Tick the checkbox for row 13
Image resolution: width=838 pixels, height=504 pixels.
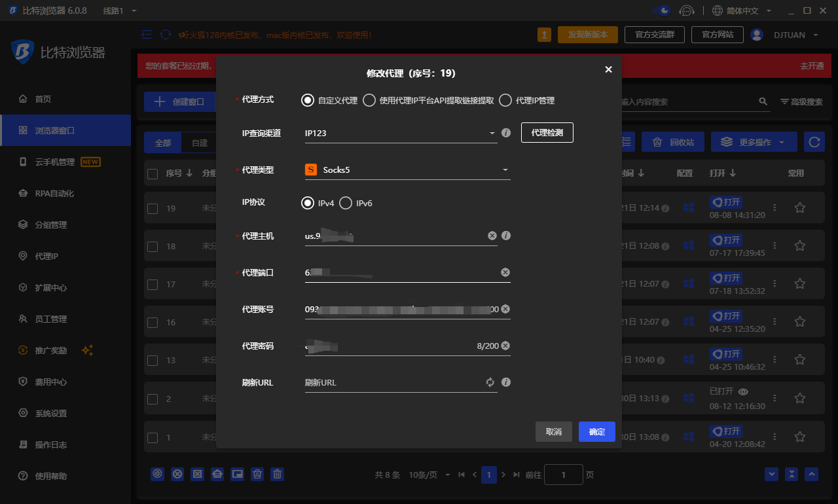(x=153, y=360)
